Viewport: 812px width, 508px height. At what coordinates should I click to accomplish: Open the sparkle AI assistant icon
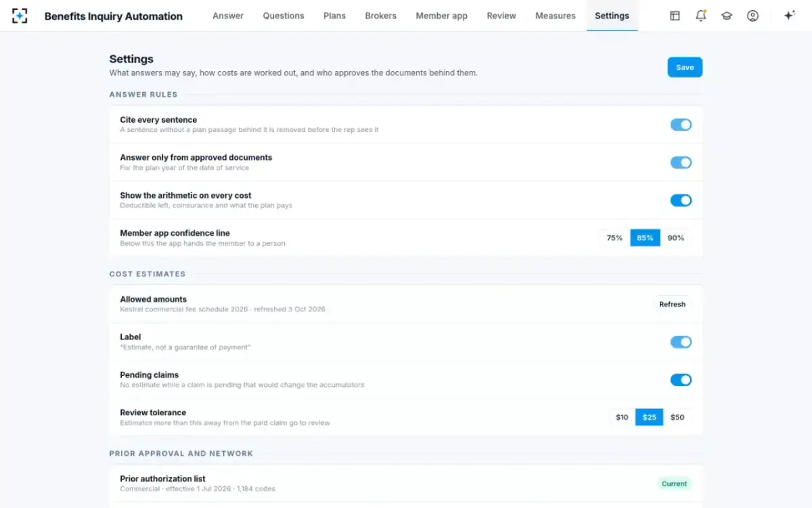coord(789,16)
